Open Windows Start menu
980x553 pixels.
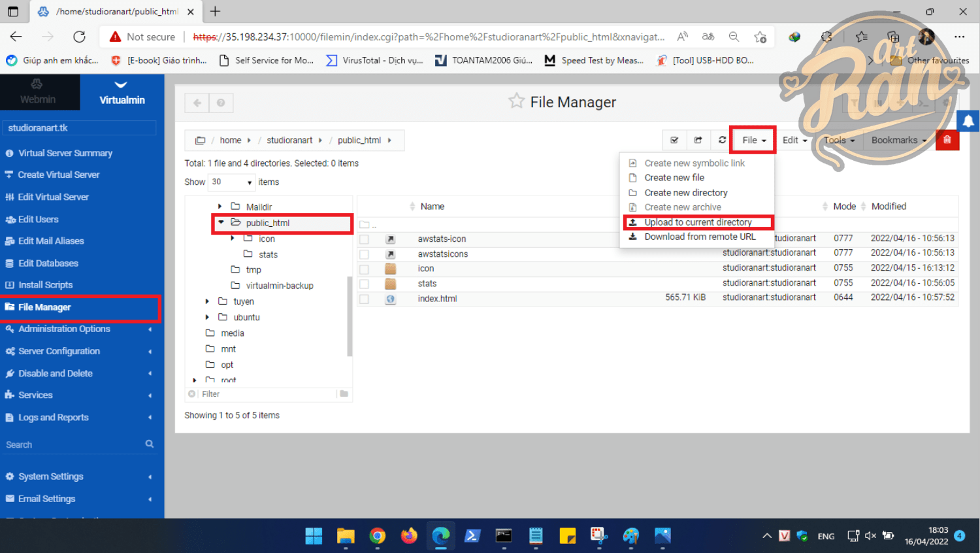(314, 536)
